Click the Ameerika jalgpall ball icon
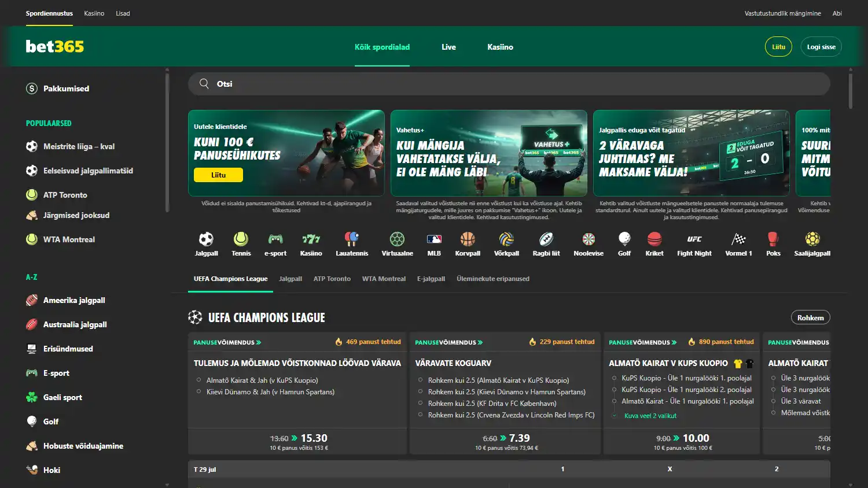The width and height of the screenshot is (868, 488). pos(32,300)
